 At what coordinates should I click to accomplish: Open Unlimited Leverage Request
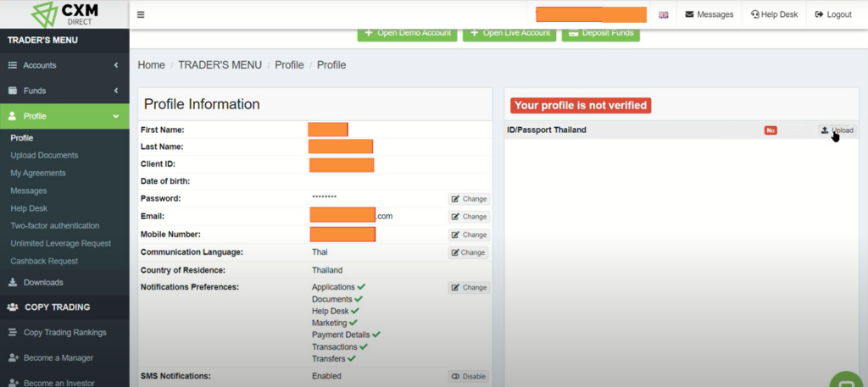(x=61, y=243)
